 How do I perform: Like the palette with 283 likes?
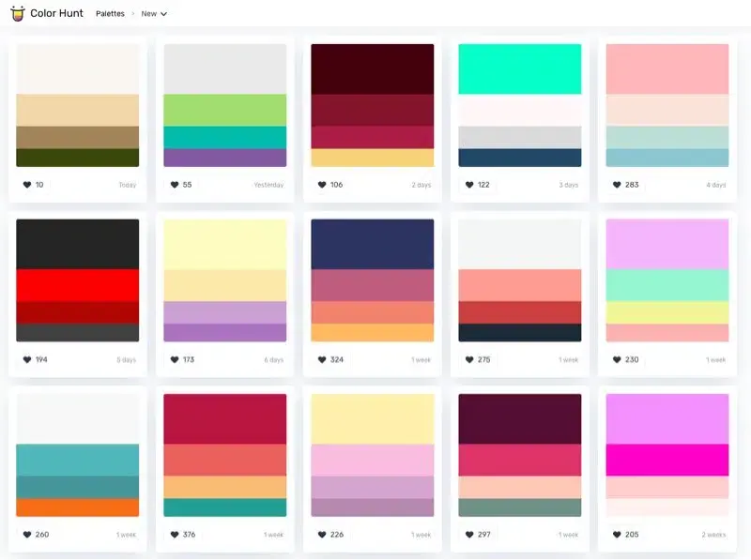point(625,185)
